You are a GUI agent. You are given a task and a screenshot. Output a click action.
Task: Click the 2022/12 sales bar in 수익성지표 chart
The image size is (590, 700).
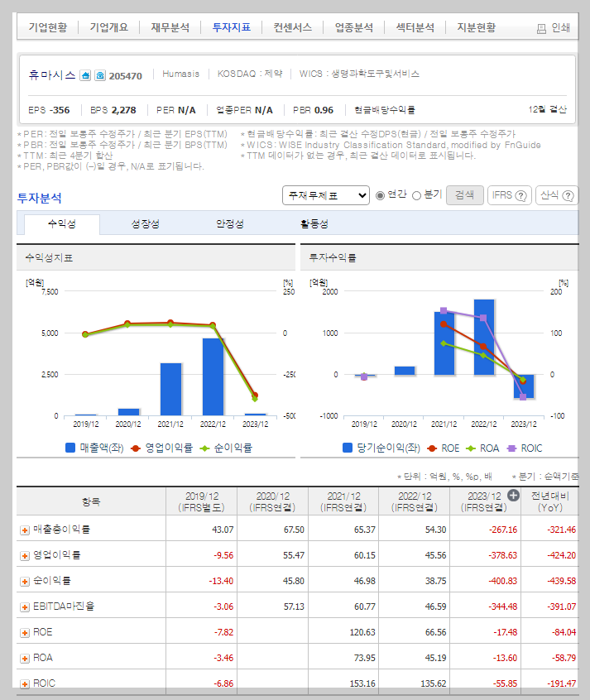click(213, 376)
